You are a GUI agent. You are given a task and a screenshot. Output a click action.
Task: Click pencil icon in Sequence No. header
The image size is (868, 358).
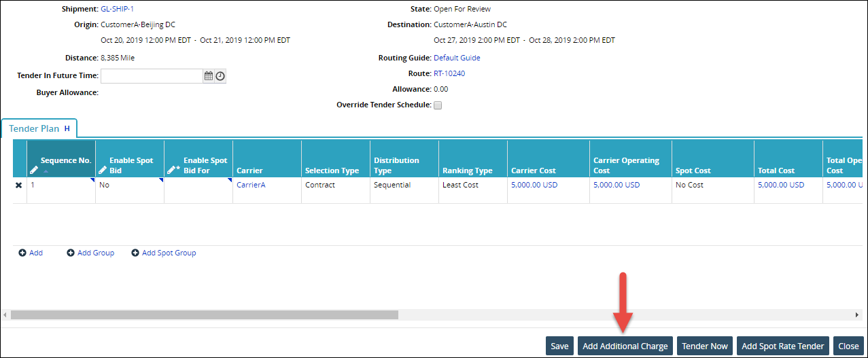pos(35,171)
